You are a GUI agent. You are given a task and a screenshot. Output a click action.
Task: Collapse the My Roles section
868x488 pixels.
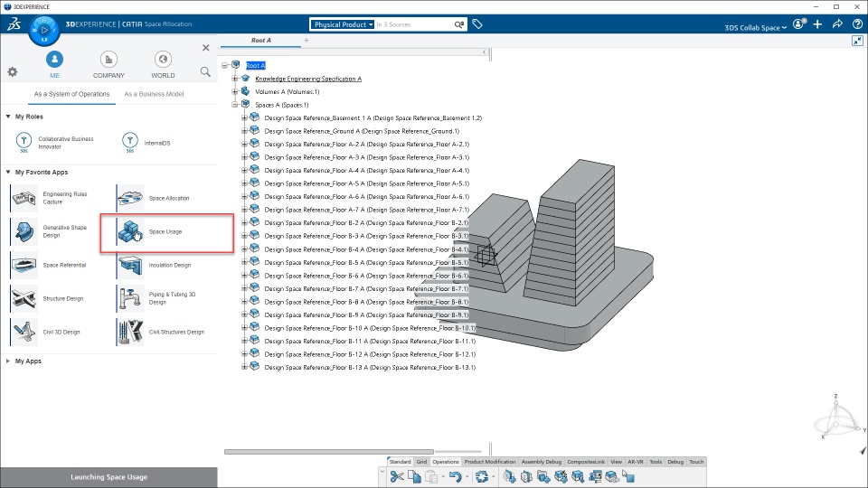8,117
